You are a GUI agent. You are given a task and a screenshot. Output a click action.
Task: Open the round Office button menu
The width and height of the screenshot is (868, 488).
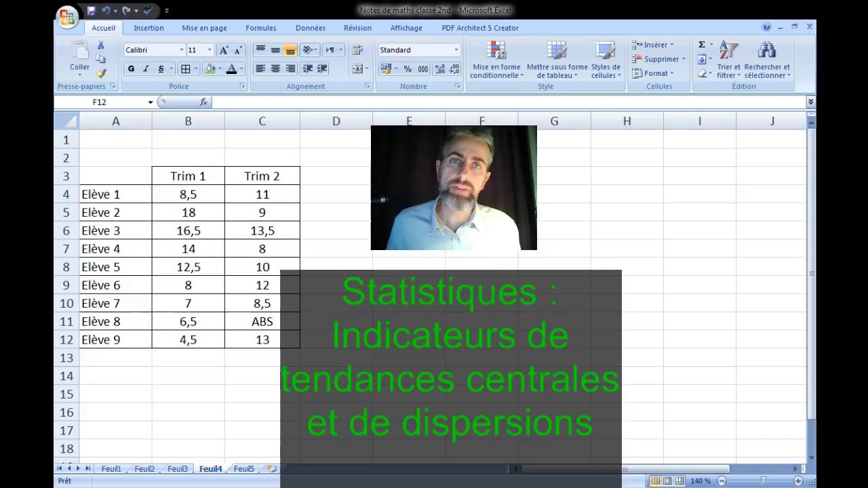click(x=67, y=16)
